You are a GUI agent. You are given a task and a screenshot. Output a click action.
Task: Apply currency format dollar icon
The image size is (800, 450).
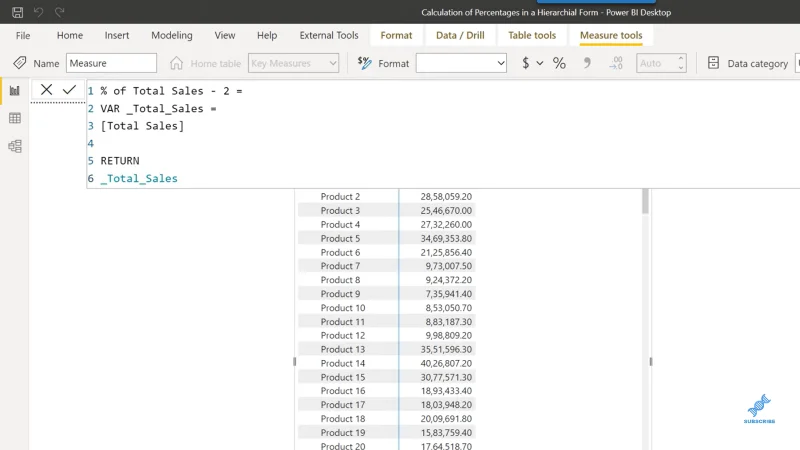[526, 63]
